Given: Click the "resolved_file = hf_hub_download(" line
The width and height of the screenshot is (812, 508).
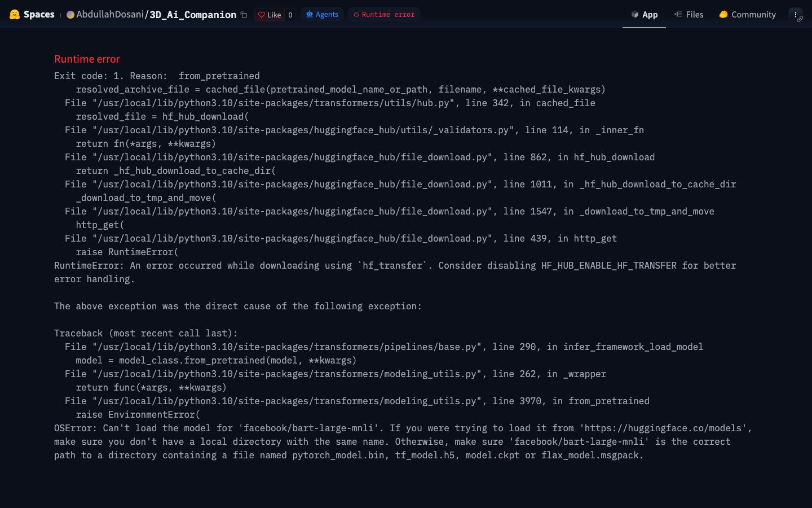Looking at the screenshot, I should point(162,116).
